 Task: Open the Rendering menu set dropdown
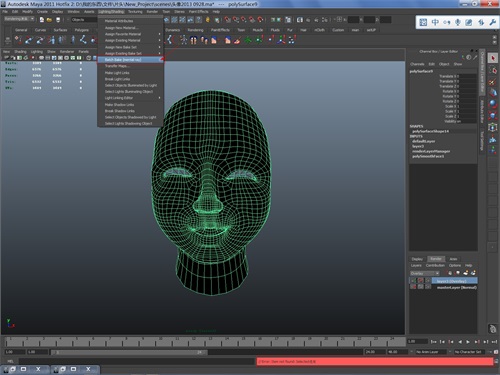point(19,19)
